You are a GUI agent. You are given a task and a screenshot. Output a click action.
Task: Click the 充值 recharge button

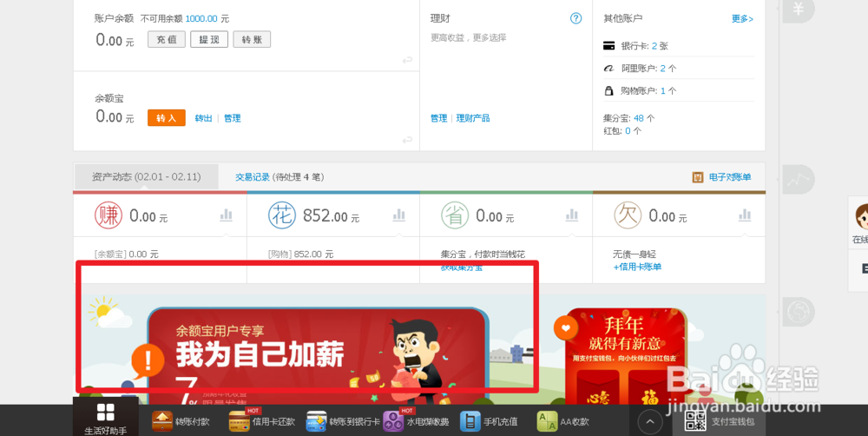pyautogui.click(x=166, y=39)
